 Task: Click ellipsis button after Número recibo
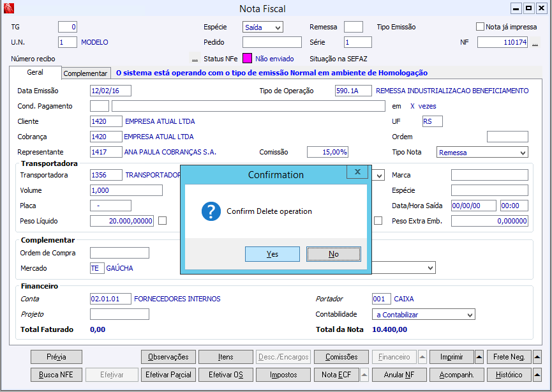pos(195,59)
